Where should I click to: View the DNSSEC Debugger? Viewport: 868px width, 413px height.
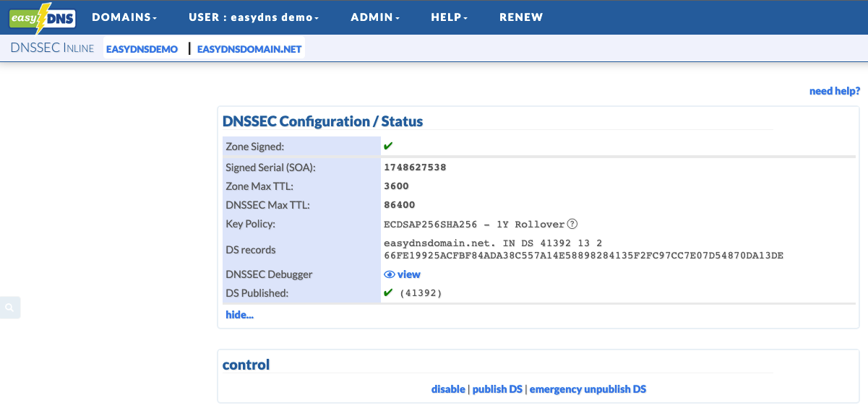(402, 274)
